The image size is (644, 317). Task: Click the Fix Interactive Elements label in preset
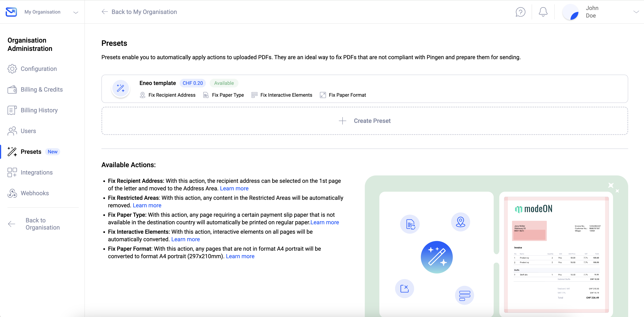coord(286,95)
